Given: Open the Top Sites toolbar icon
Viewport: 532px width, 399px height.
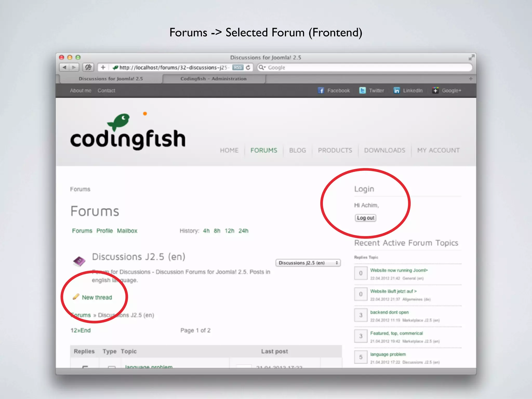Looking at the screenshot, I should click(88, 68).
